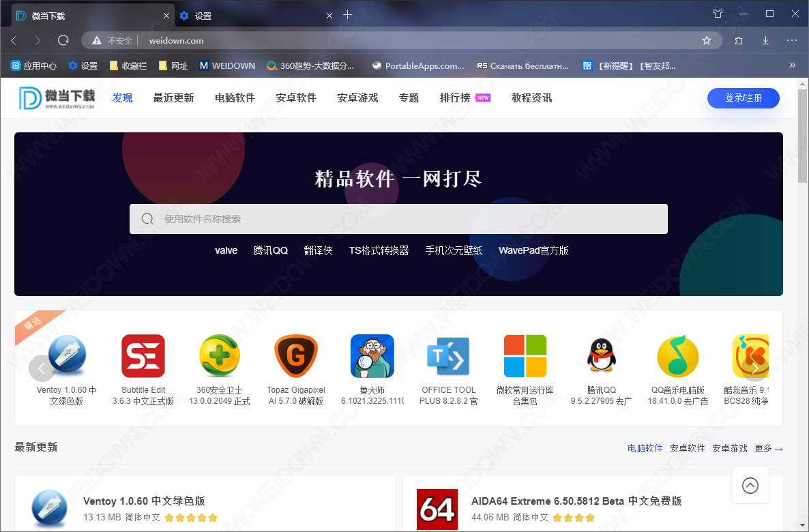The image size is (809, 532).
Task: Click the browser forward arrow
Action: point(37,40)
